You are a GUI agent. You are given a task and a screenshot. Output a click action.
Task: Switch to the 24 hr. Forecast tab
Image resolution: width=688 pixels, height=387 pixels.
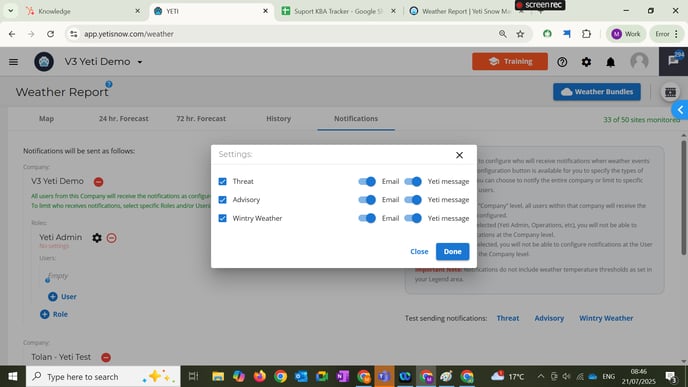123,118
